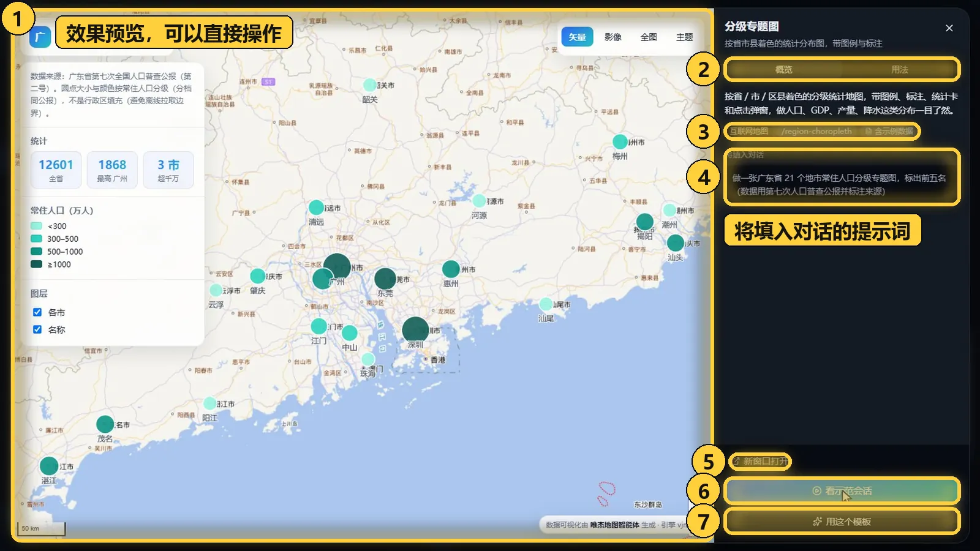This screenshot has width=980, height=551.
Task: Click the Shaoguan city marker
Action: [x=370, y=84]
